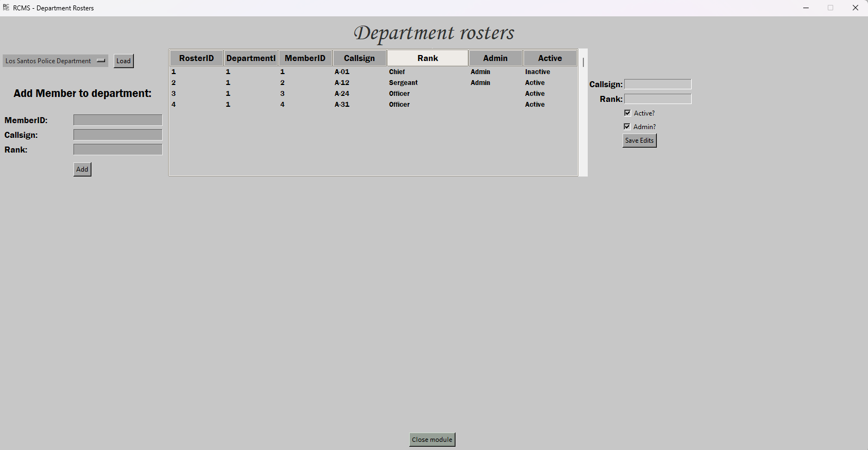The width and height of the screenshot is (868, 450).
Task: Focus the Callsign edit field beside the table
Action: 658,84
